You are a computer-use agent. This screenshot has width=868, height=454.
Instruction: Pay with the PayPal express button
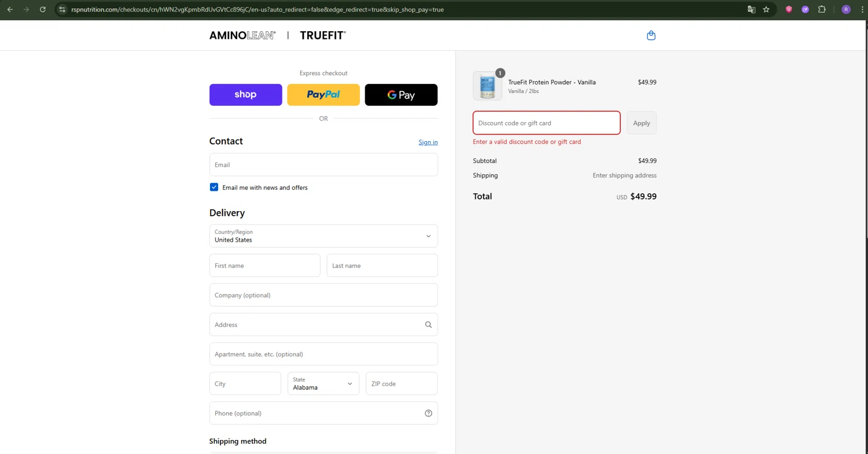[x=323, y=95]
